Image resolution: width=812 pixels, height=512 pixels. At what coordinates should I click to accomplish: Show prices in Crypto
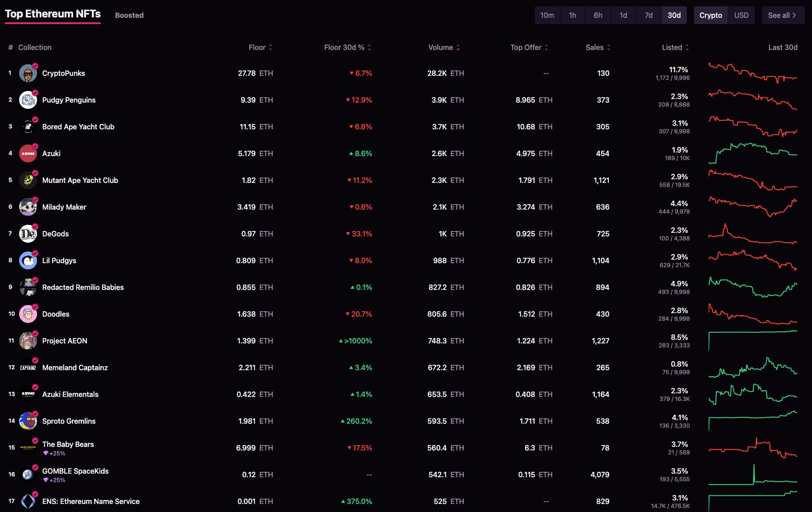pyautogui.click(x=711, y=15)
